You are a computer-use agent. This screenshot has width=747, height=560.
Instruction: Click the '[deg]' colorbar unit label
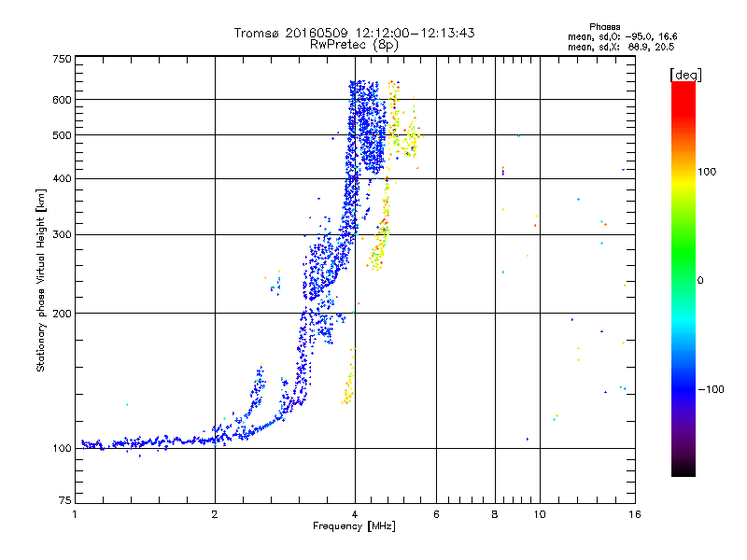click(x=685, y=75)
